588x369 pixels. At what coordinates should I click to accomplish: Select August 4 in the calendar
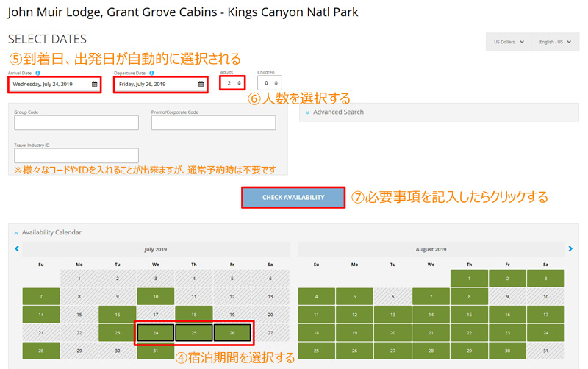coord(317,297)
